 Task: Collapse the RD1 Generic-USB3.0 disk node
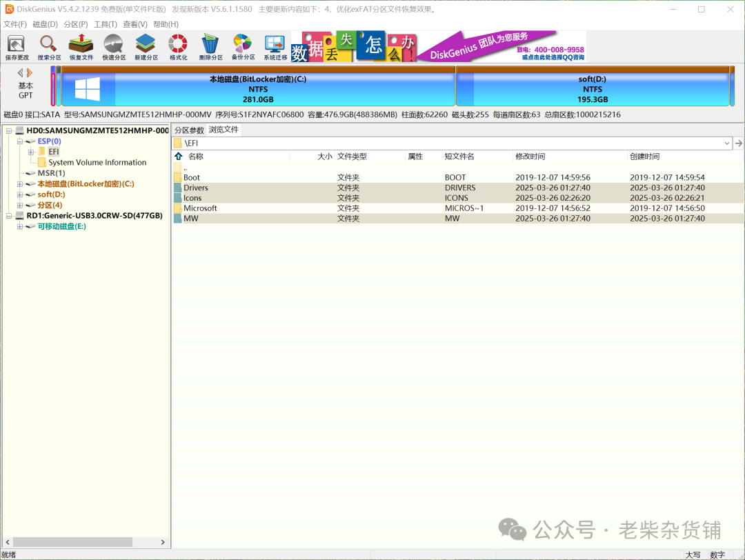tap(8, 216)
